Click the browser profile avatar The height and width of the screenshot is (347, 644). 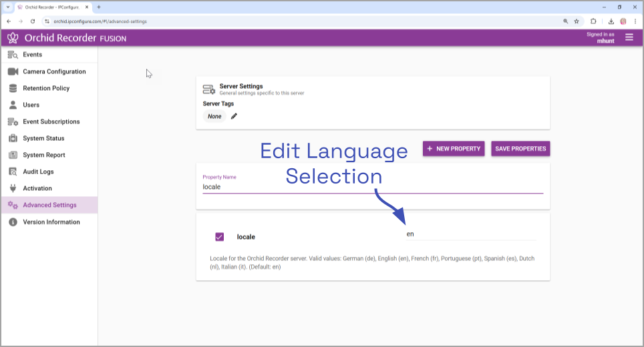[623, 21]
